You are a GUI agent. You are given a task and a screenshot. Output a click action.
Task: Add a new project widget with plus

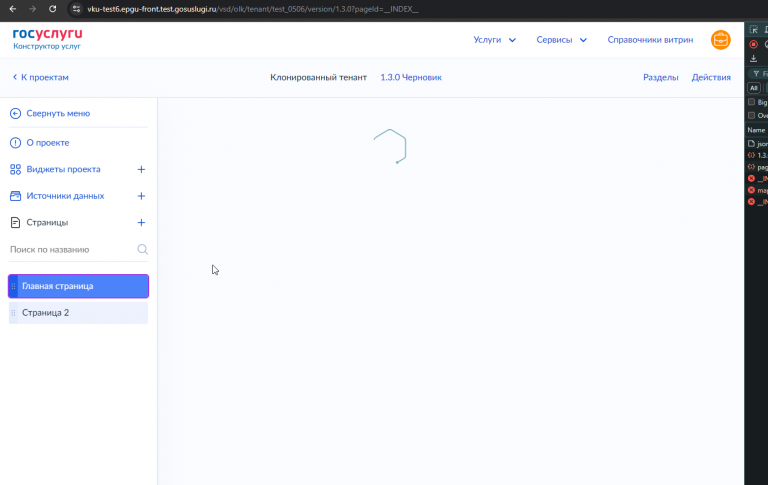[x=141, y=170]
